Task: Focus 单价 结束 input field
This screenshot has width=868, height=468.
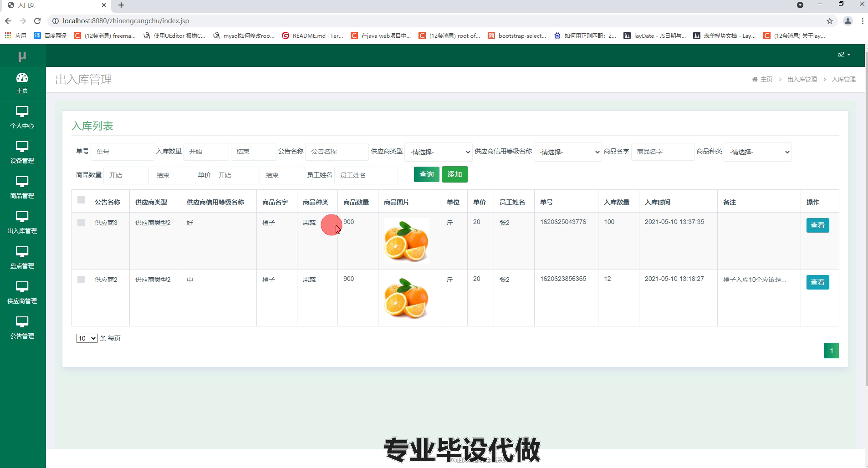Action: [x=282, y=175]
